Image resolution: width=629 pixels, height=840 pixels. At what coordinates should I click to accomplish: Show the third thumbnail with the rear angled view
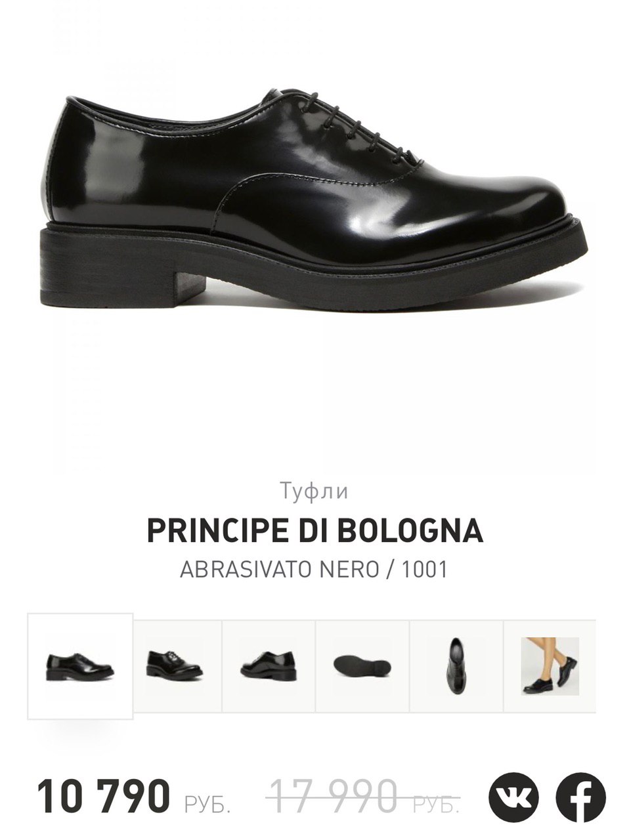pyautogui.click(x=269, y=666)
